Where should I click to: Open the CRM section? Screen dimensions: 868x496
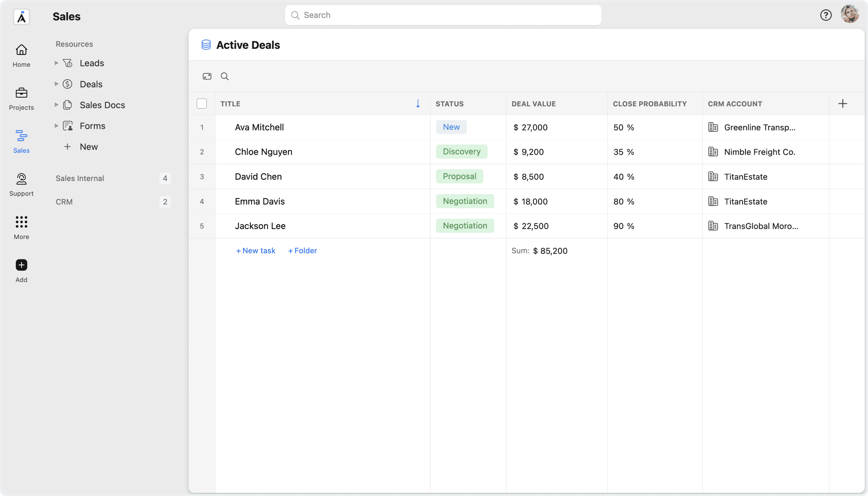click(64, 202)
